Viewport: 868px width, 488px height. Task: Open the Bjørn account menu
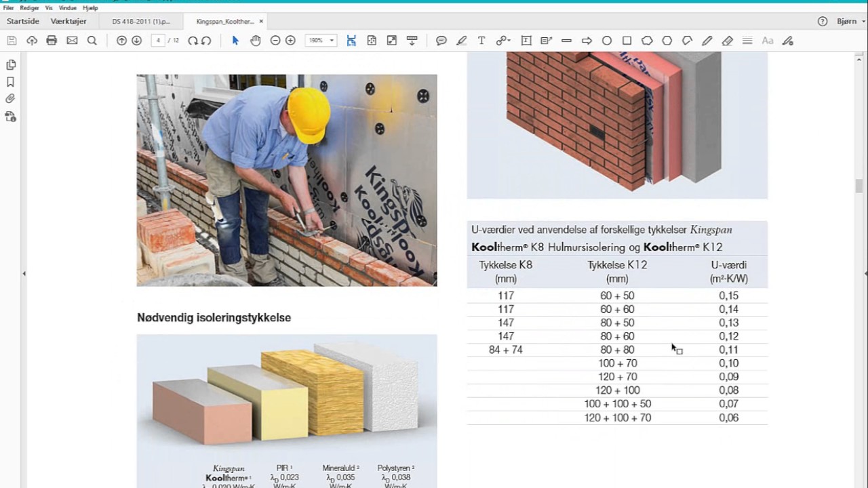click(850, 22)
